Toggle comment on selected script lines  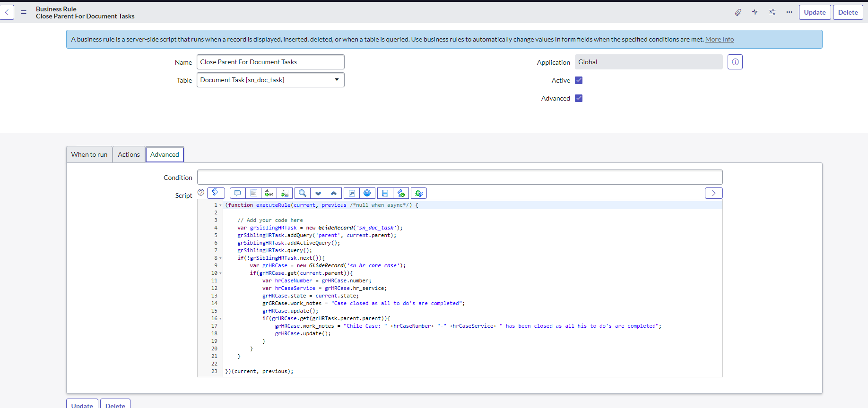pos(237,193)
